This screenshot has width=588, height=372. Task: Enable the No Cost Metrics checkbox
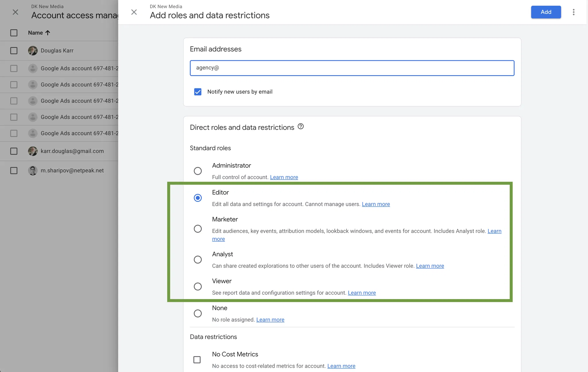(197, 360)
